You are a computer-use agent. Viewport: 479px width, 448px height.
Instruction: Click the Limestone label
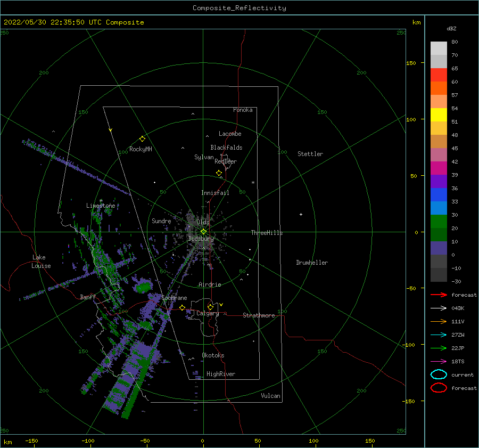(x=101, y=206)
